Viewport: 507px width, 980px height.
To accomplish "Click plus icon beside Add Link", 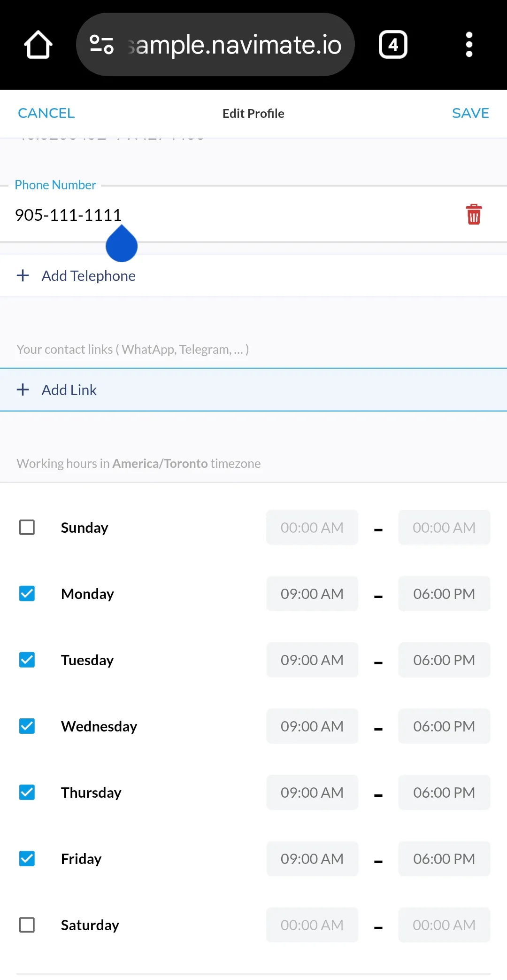I will click(x=23, y=390).
